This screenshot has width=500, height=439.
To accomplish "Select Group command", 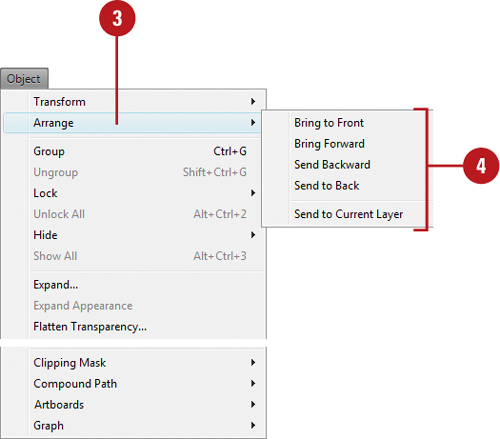I will [140, 151].
